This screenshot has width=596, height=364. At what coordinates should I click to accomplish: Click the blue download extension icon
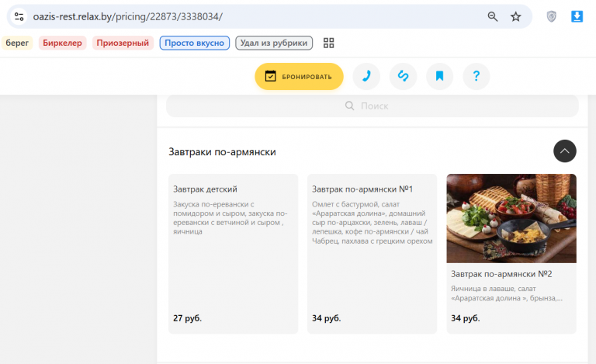(577, 17)
